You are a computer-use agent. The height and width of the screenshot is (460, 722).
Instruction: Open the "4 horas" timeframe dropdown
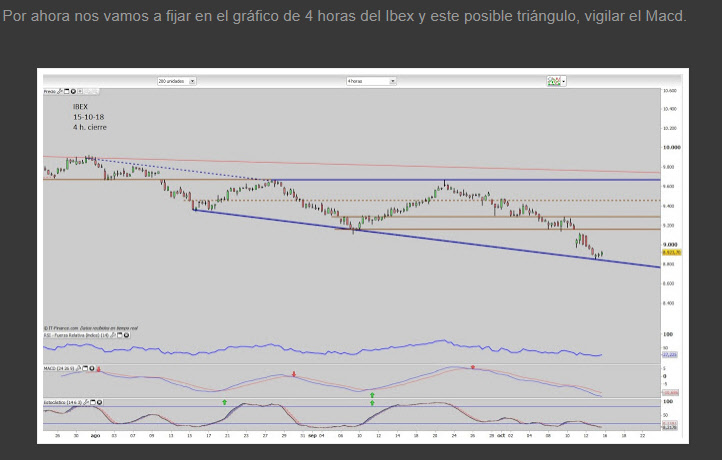click(371, 81)
